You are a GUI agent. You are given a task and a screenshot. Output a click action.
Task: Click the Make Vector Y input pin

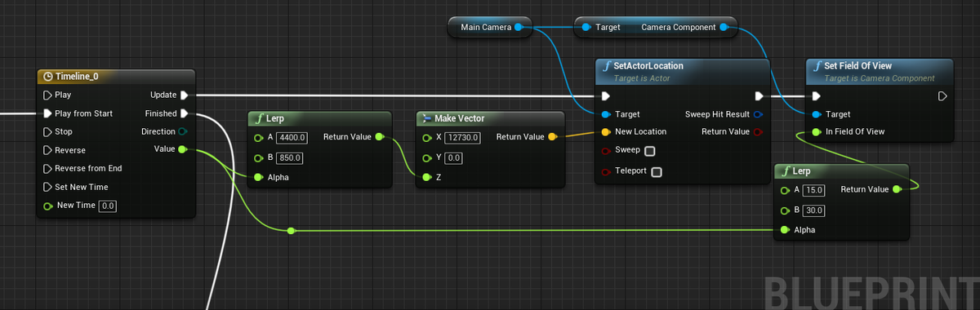tap(426, 157)
